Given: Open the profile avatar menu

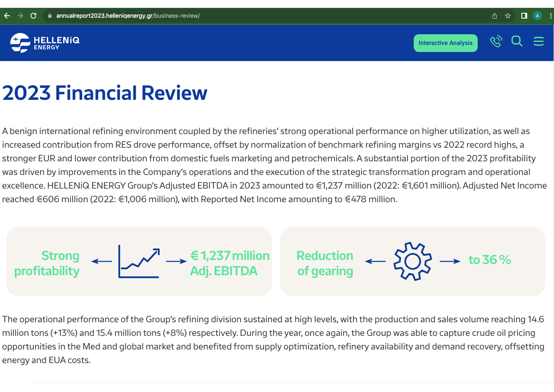Looking at the screenshot, I should click(x=537, y=16).
